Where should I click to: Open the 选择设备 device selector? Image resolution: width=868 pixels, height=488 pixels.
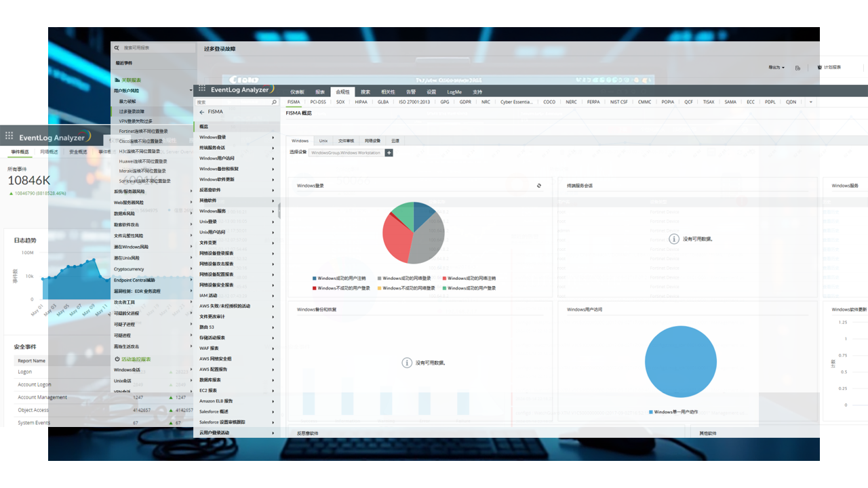pyautogui.click(x=346, y=152)
